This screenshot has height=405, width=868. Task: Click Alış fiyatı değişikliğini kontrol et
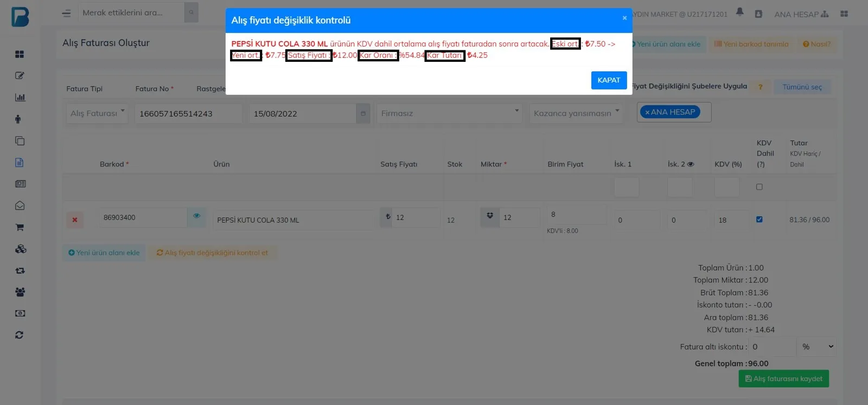tap(213, 253)
